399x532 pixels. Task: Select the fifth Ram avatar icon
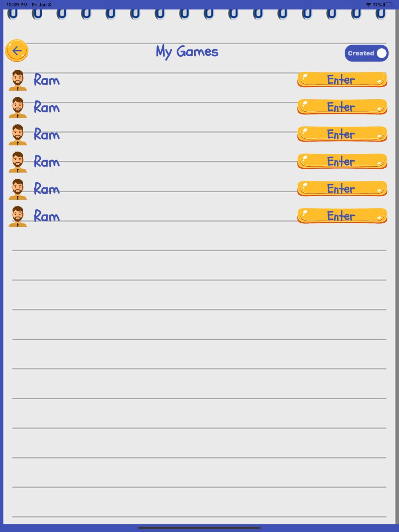18,189
